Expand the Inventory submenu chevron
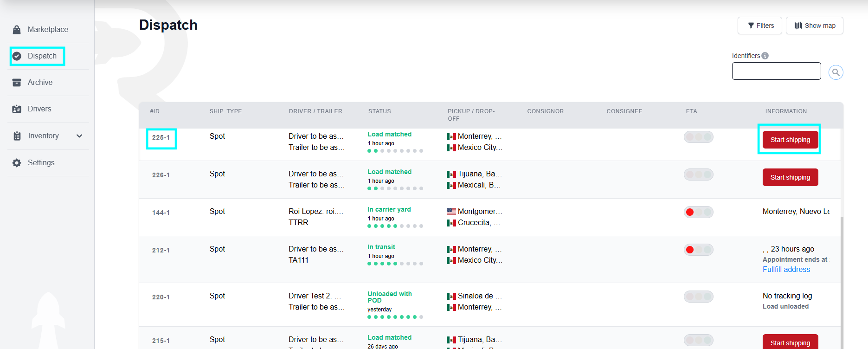868x349 pixels. (x=79, y=136)
